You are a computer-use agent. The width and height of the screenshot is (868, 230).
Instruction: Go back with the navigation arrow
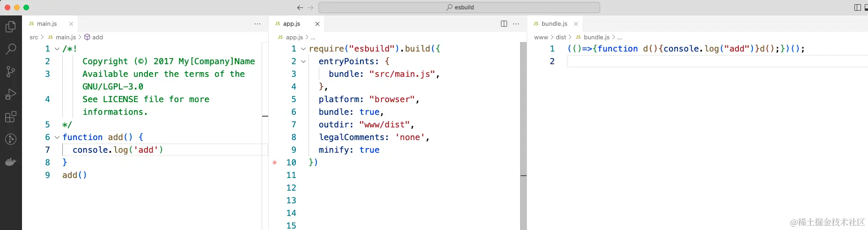(300, 7)
